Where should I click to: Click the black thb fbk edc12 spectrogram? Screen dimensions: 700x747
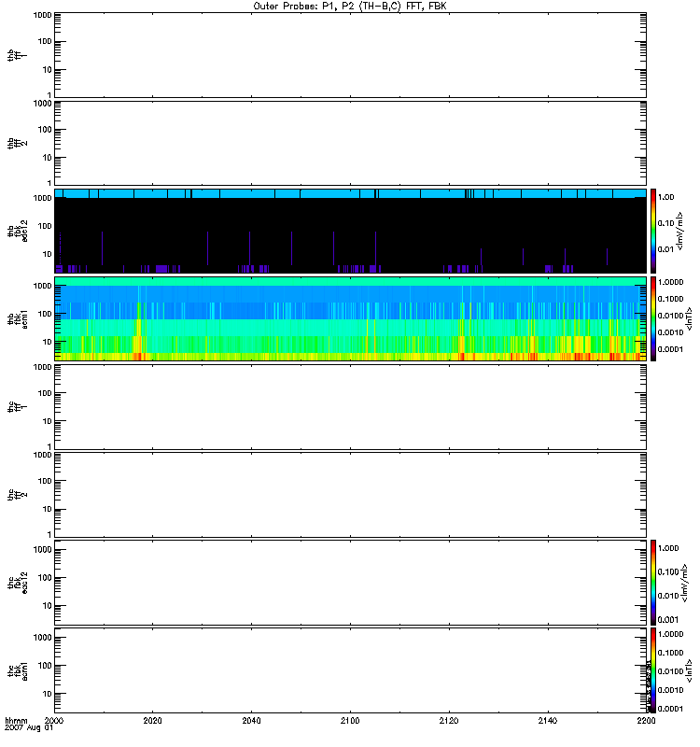pos(350,233)
